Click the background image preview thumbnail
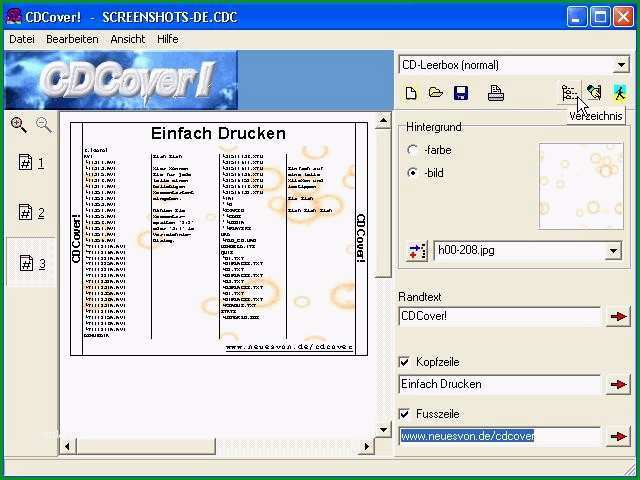The width and height of the screenshot is (640, 480). click(x=581, y=186)
